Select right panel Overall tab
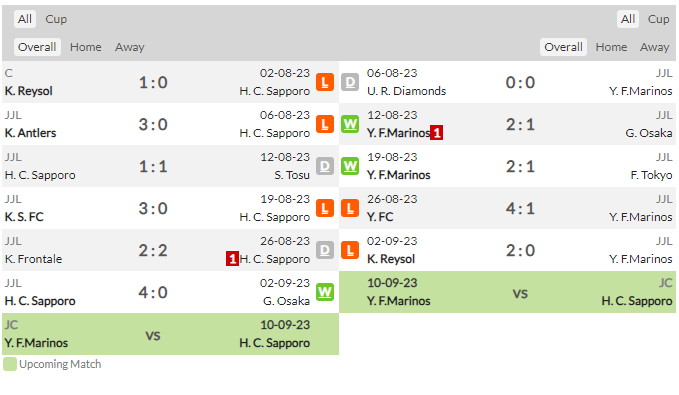 click(563, 47)
